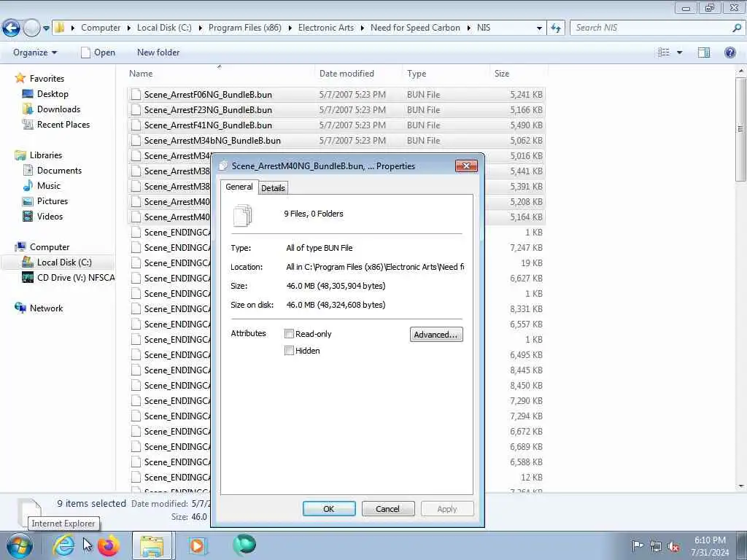Image resolution: width=747 pixels, height=560 pixels.
Task: Select Local Disk (C:) in the navigation pane
Action: pos(64,262)
